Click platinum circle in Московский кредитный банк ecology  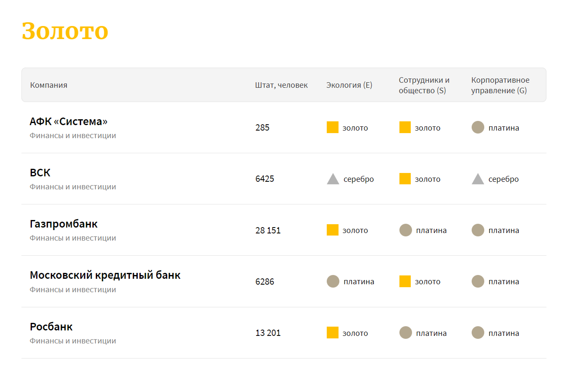click(x=333, y=281)
